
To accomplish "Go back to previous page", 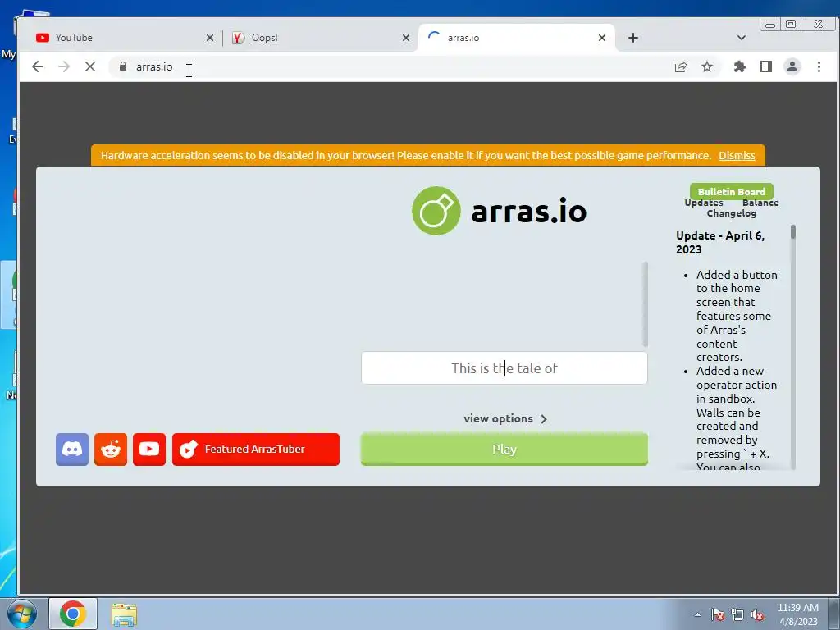I will [38, 66].
